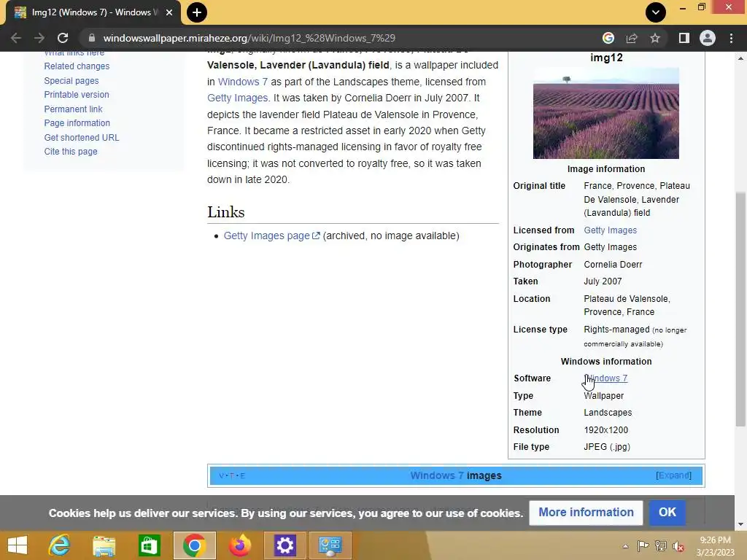Click the scrollbar up arrow

click(x=740, y=58)
